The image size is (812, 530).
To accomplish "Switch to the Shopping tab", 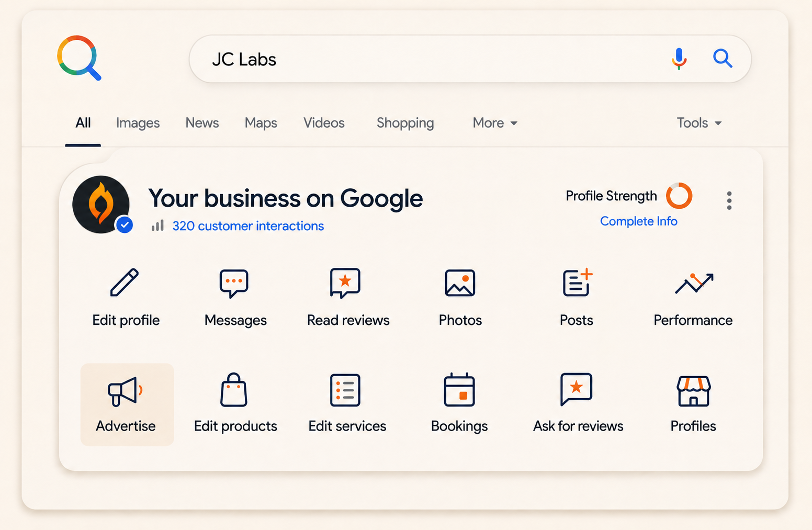I will click(405, 123).
